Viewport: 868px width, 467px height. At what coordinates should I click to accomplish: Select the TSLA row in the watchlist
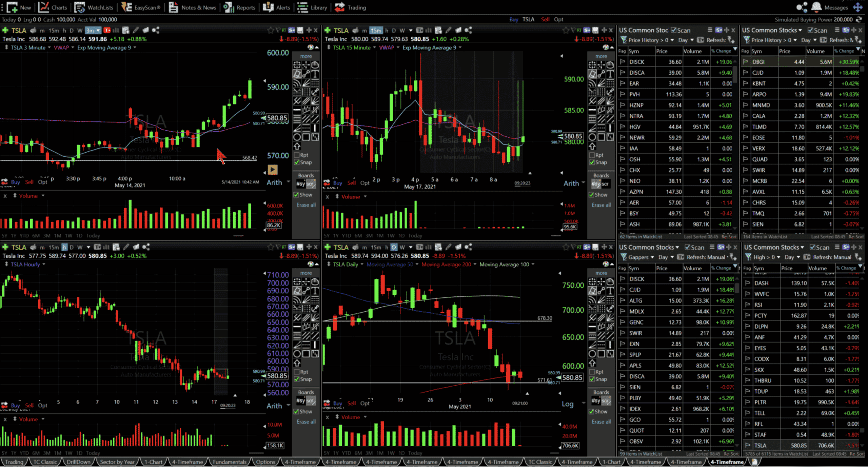pyautogui.click(x=761, y=445)
